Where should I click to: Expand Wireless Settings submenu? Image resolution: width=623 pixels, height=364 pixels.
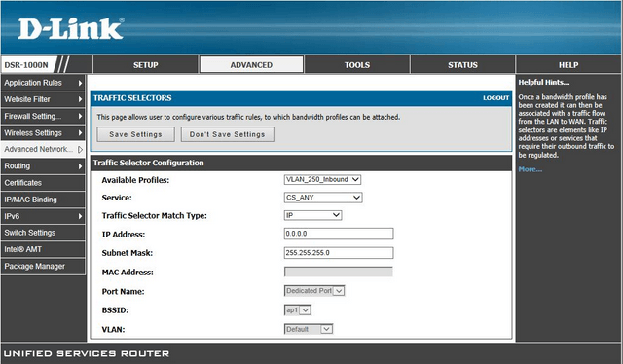tap(43, 132)
